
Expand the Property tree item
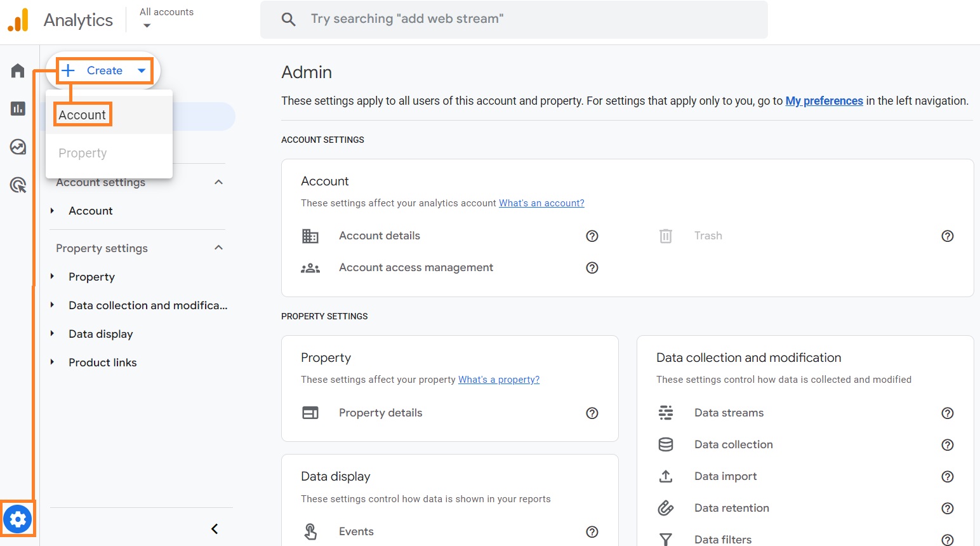(52, 277)
